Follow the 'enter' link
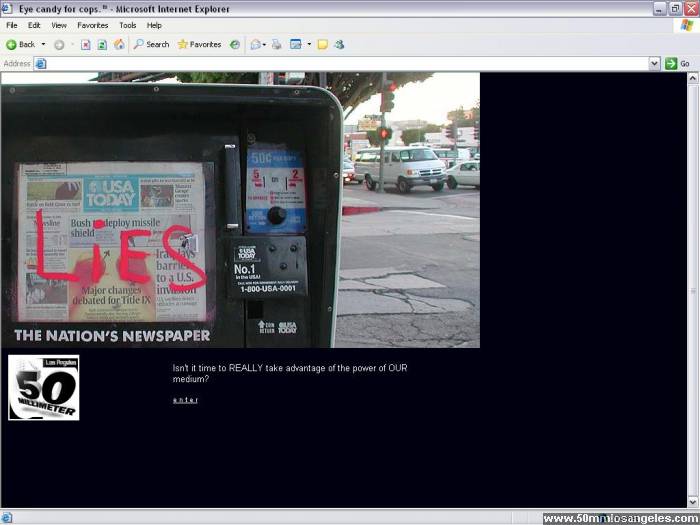Screen dimensions: 700x525 [x=185, y=400]
